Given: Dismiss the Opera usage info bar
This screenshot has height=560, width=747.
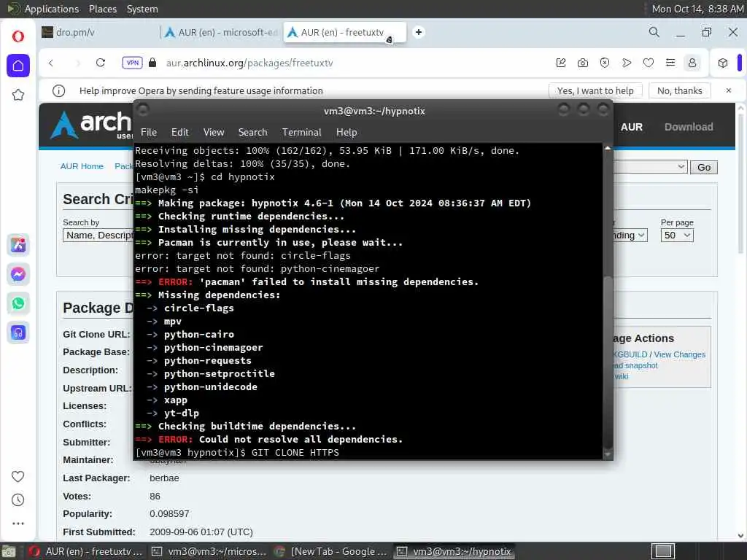Looking at the screenshot, I should tap(729, 90).
